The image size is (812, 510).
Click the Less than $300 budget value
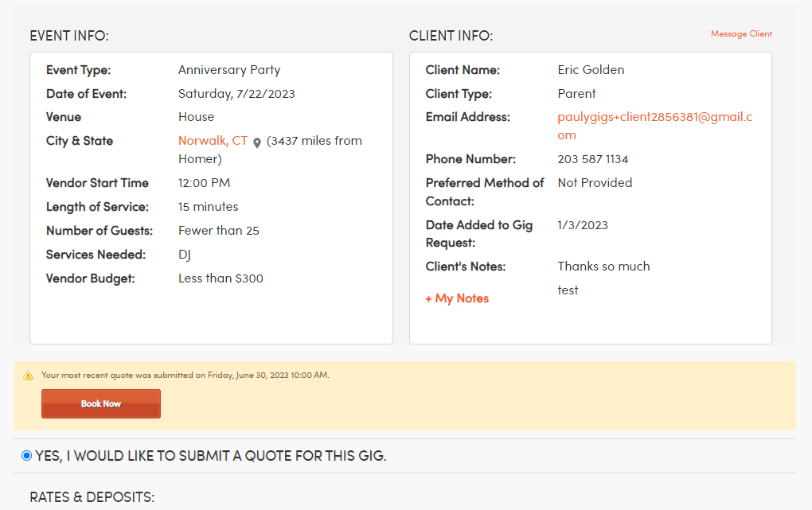(221, 278)
